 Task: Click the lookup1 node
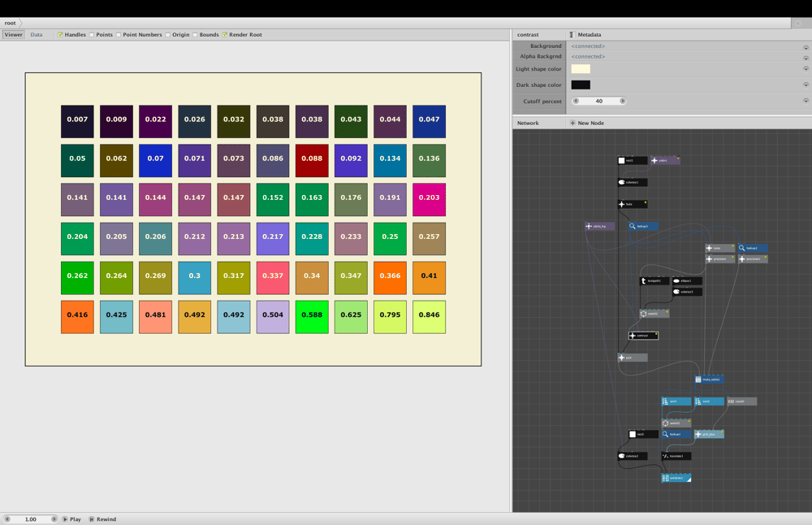tap(676, 434)
